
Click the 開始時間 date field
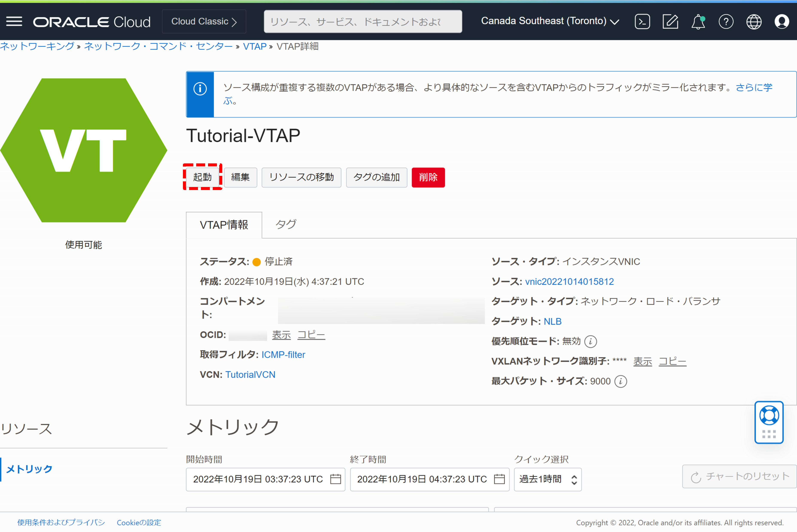pyautogui.click(x=265, y=479)
